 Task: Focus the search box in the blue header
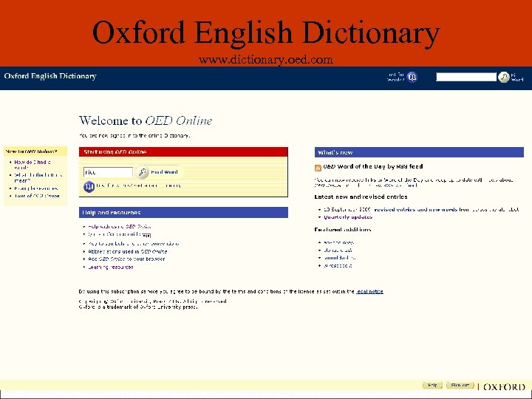(466, 77)
